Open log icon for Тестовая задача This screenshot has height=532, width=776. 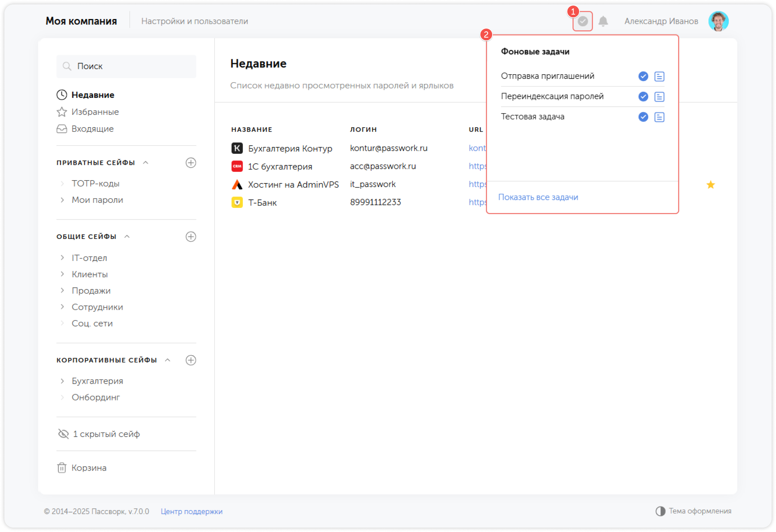pyautogui.click(x=659, y=117)
